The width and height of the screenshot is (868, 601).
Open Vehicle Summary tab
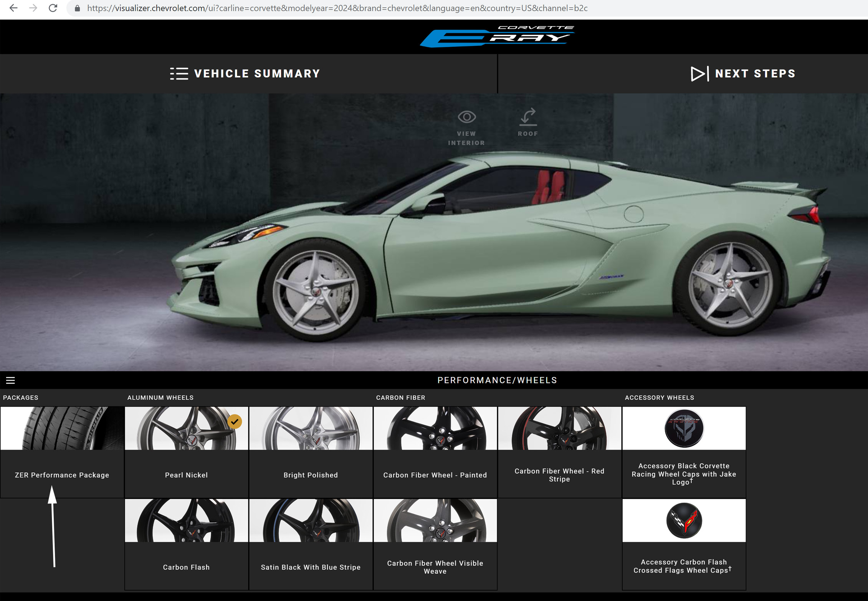256,74
